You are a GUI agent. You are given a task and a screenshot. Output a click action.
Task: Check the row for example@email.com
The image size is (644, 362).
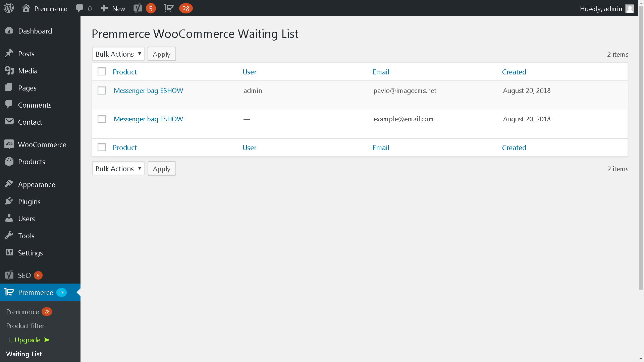pyautogui.click(x=102, y=119)
